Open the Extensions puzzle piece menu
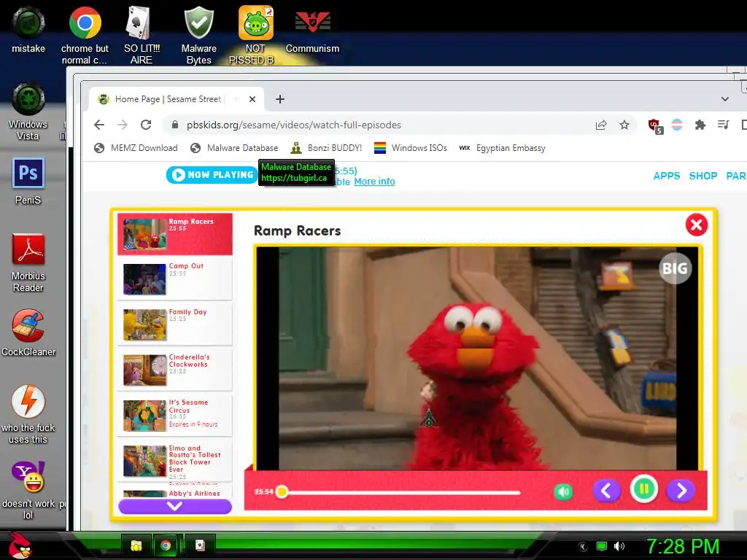Image resolution: width=747 pixels, height=560 pixels. [x=700, y=125]
